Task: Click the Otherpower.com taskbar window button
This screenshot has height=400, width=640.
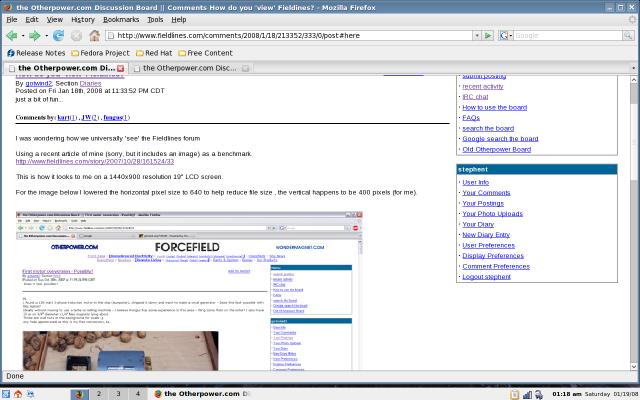Action: (x=202, y=394)
